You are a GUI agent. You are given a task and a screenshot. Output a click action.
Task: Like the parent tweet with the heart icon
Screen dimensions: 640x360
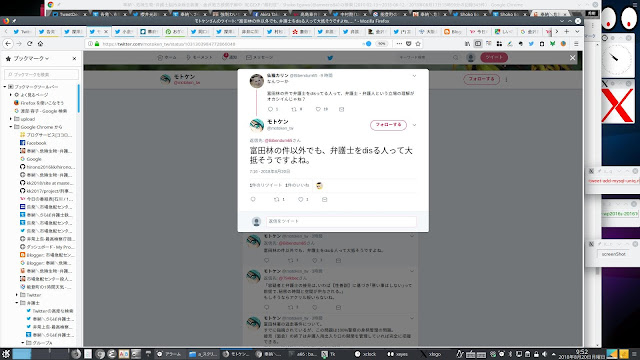[319, 109]
